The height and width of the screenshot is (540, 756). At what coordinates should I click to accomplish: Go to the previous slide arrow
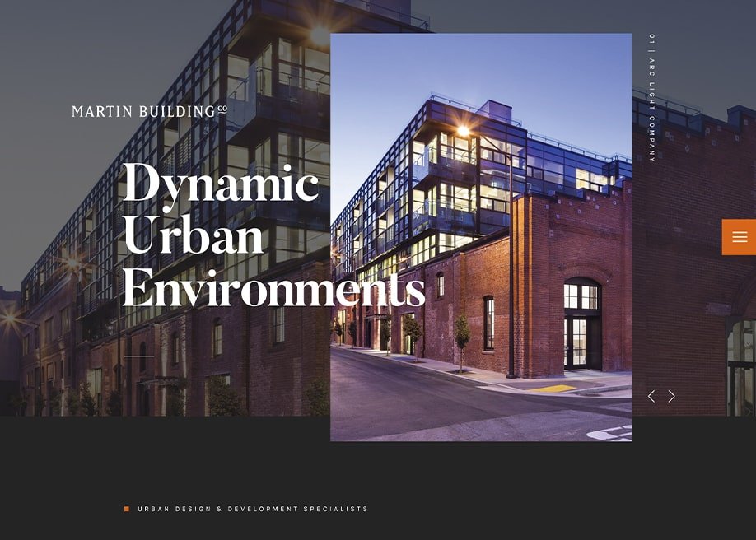coord(651,396)
